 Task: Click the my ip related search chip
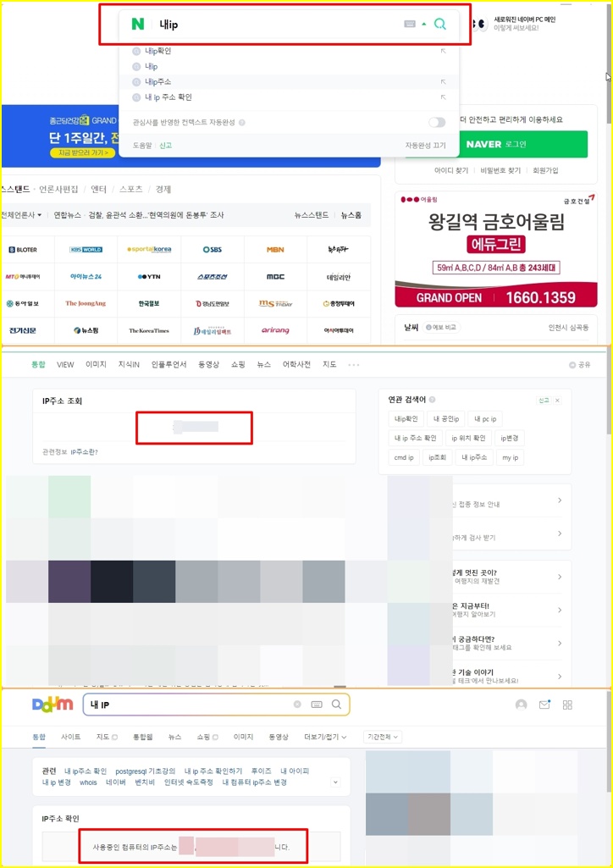click(510, 458)
